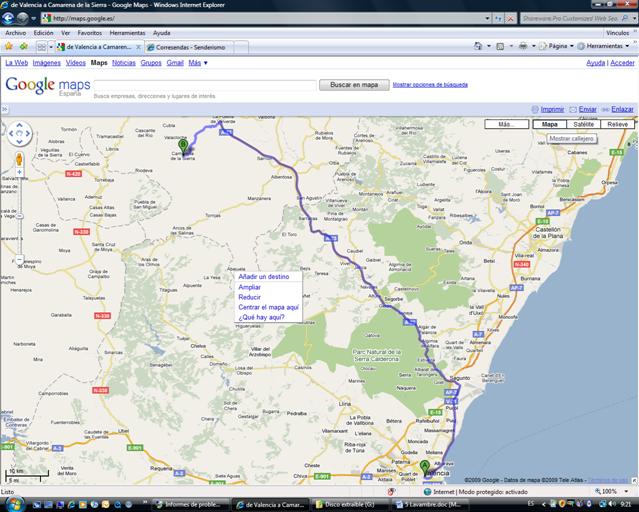Open the Más... map layers button
The image size is (639, 512).
(x=507, y=124)
